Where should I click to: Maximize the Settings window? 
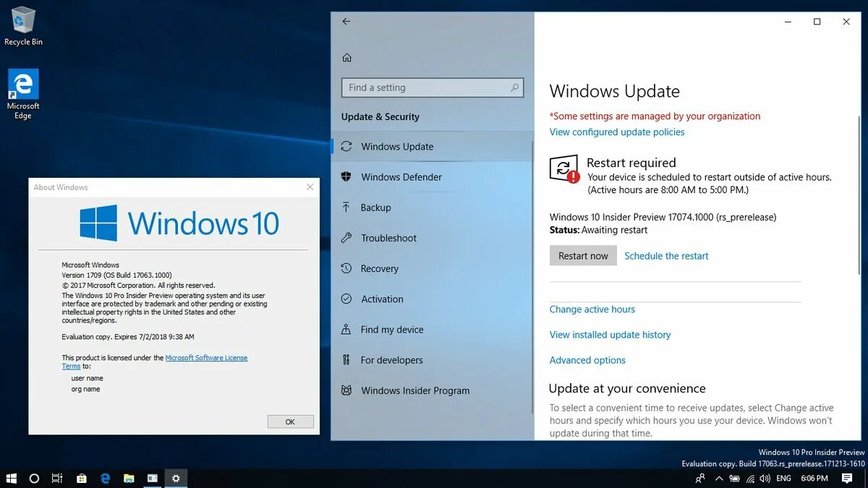[817, 22]
